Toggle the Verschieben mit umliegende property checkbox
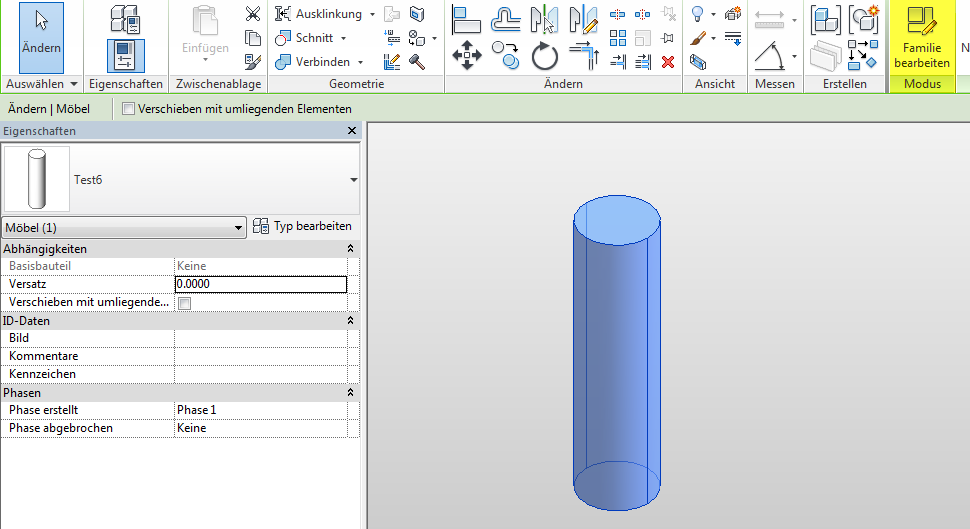This screenshot has width=970, height=529. click(x=184, y=303)
